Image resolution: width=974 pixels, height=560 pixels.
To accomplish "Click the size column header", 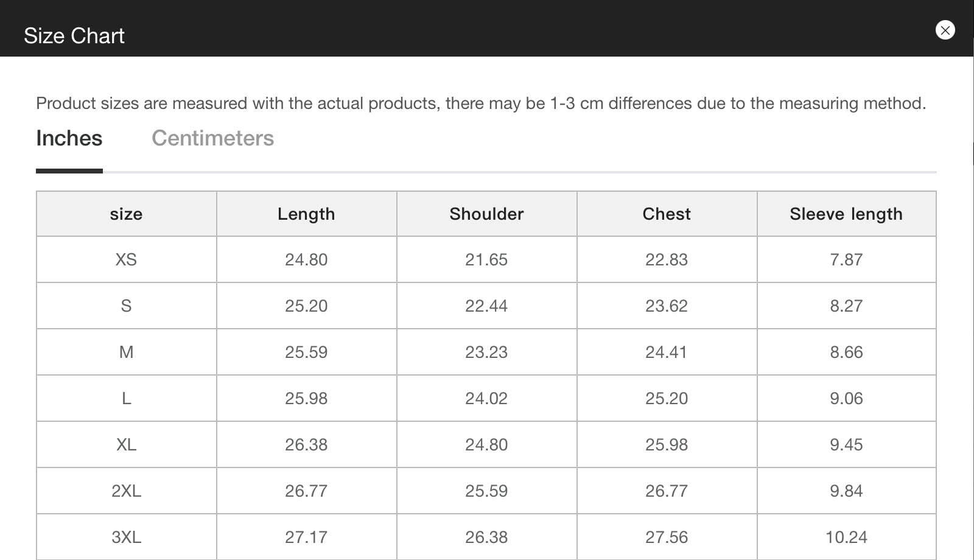I will point(126,214).
